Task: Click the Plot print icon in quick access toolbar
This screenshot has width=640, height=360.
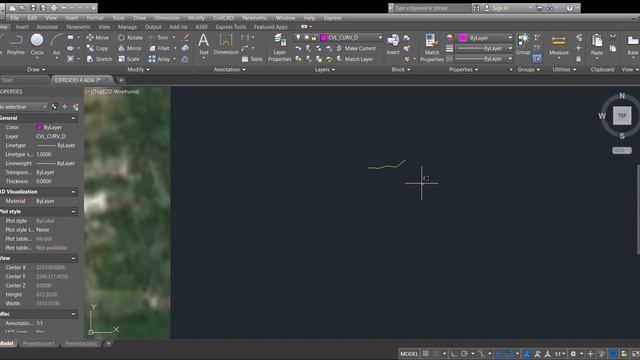Action: click(54, 8)
